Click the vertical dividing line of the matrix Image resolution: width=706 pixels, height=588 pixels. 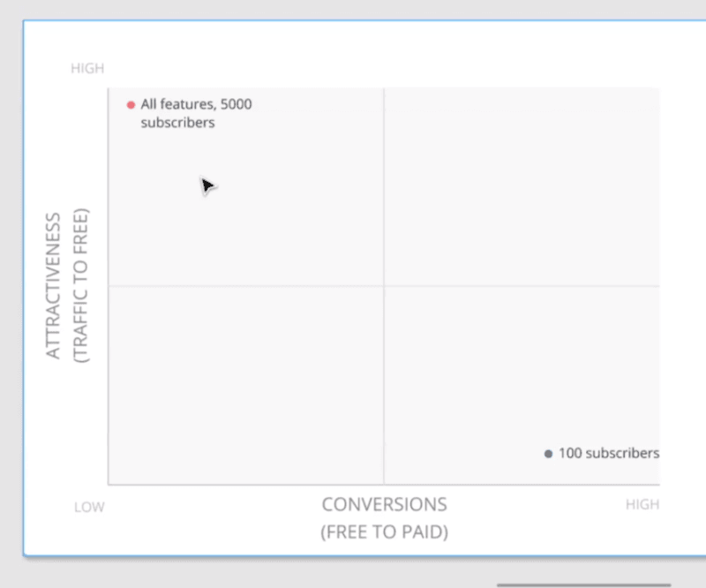383,177
